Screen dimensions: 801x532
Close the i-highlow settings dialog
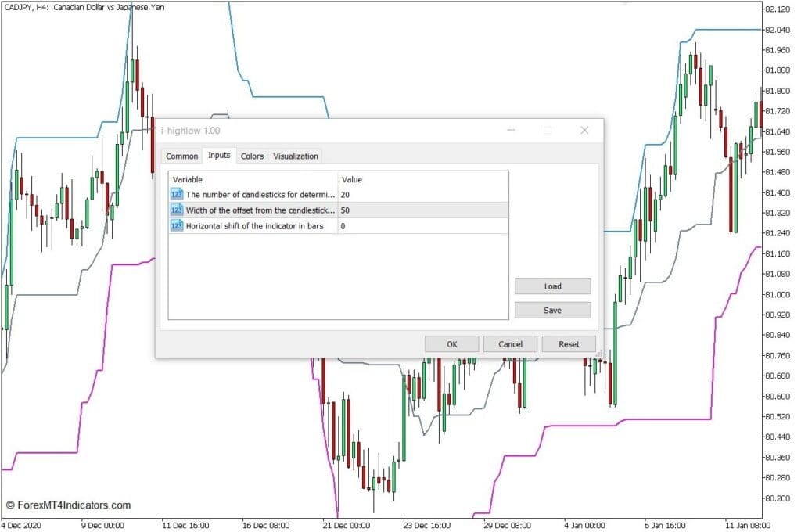pos(584,131)
